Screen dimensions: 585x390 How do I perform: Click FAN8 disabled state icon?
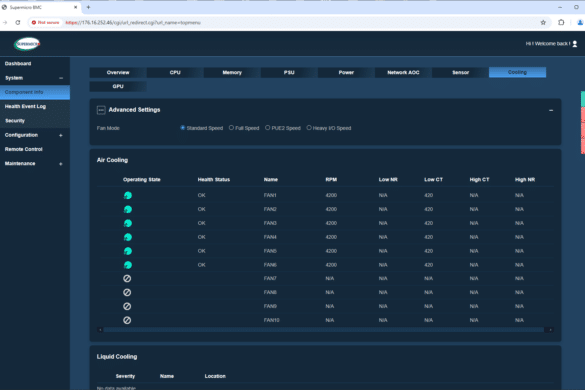pyautogui.click(x=127, y=292)
